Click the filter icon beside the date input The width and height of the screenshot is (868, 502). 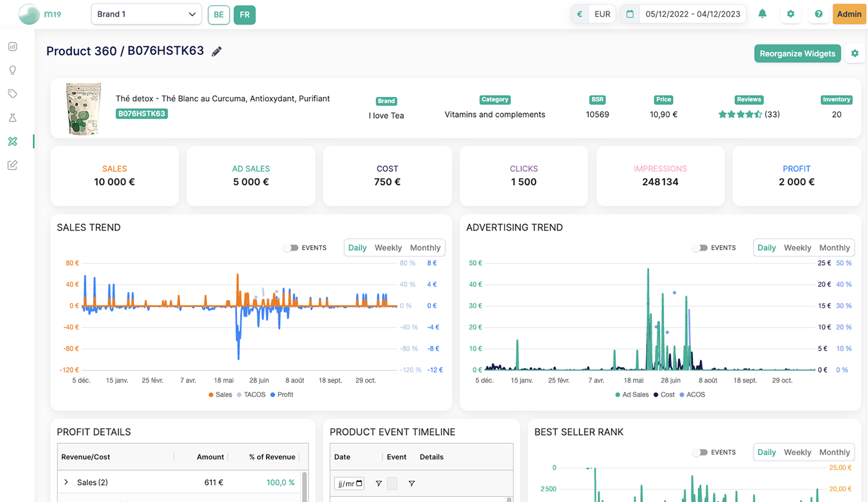pyautogui.click(x=378, y=483)
